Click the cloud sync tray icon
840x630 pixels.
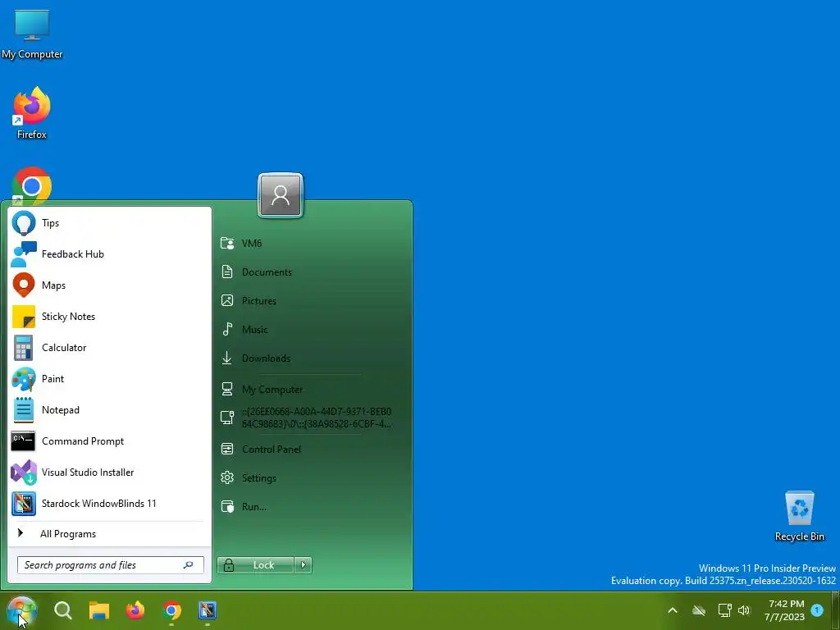(x=699, y=610)
